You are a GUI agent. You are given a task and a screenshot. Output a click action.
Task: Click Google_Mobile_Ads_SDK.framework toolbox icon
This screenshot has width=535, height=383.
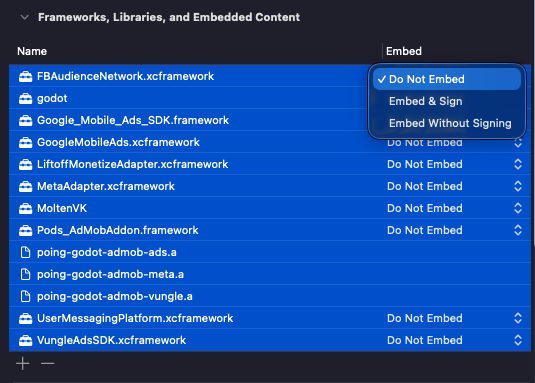26,121
